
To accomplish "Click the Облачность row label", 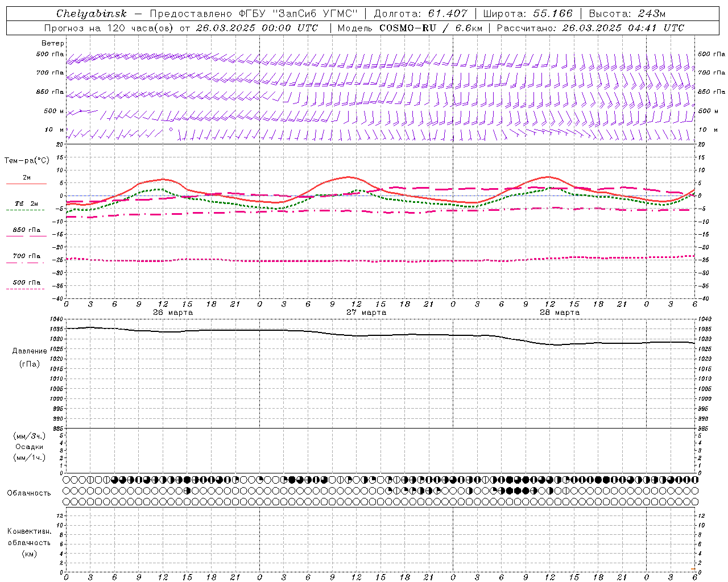I will pos(29,493).
